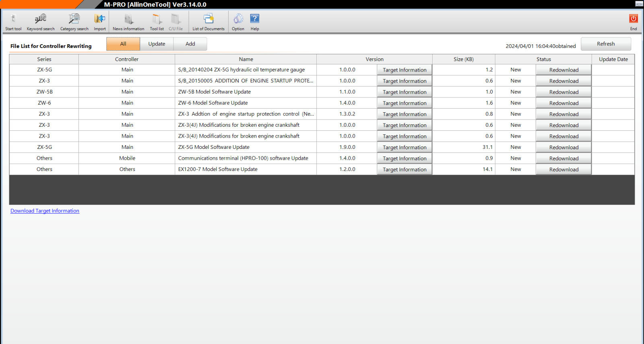Click size cell '14.1'
Screen dimensions: 644x344
(464, 169)
